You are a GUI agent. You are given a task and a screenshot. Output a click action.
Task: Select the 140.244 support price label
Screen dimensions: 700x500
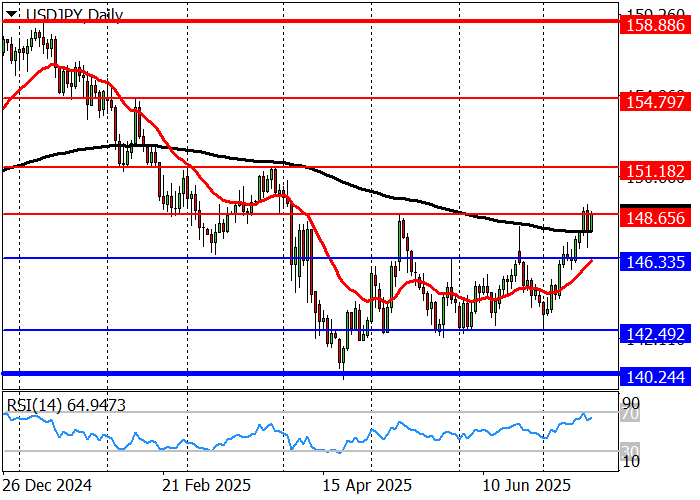(x=655, y=377)
